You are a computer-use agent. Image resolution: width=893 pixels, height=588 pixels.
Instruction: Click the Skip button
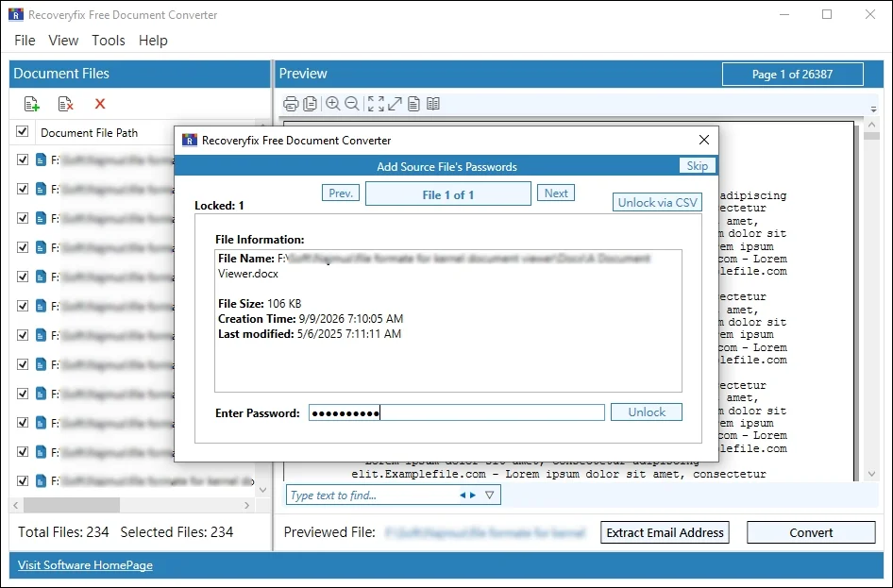[697, 166]
